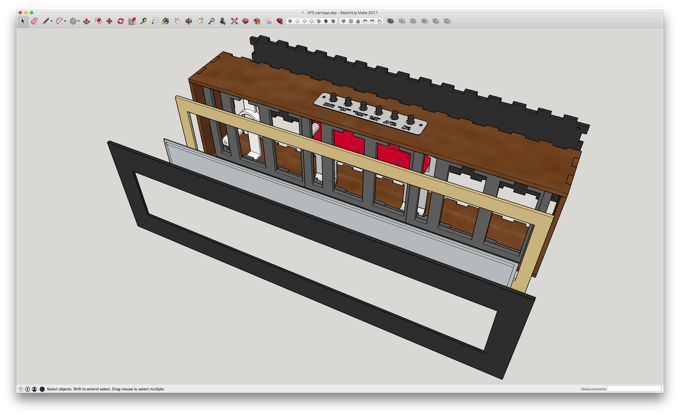Open the 3D Warehouse icon
Screen dimensions: 680x416
click(x=245, y=21)
